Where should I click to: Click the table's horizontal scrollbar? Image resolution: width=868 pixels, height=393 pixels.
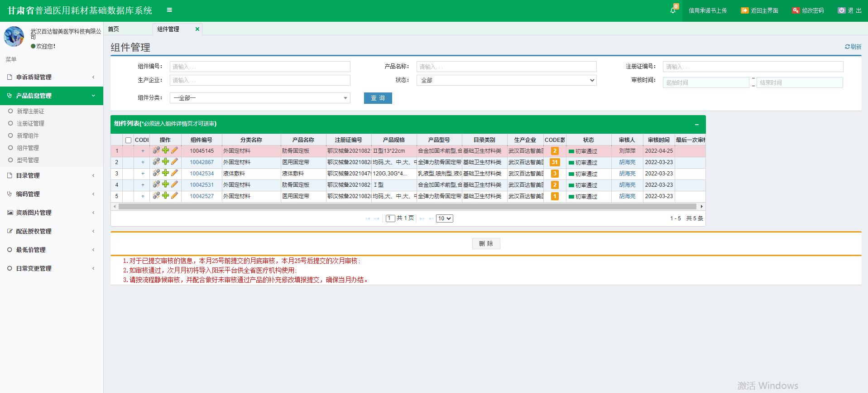click(x=408, y=207)
